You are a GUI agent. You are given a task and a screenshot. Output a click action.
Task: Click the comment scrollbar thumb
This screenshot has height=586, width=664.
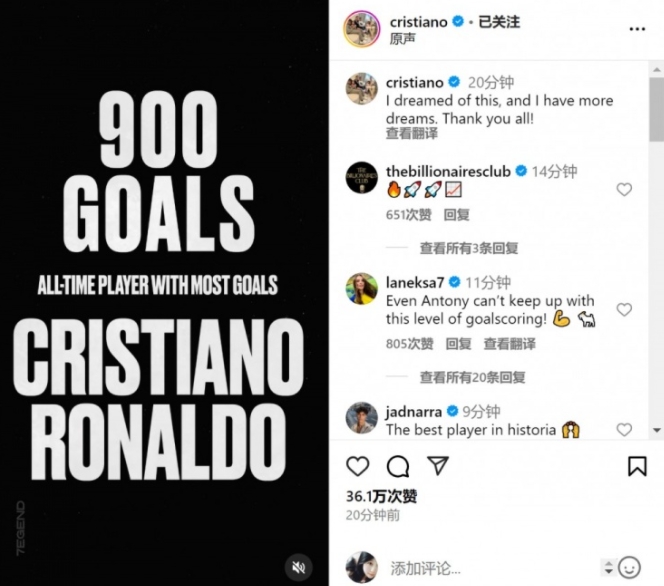[657, 109]
